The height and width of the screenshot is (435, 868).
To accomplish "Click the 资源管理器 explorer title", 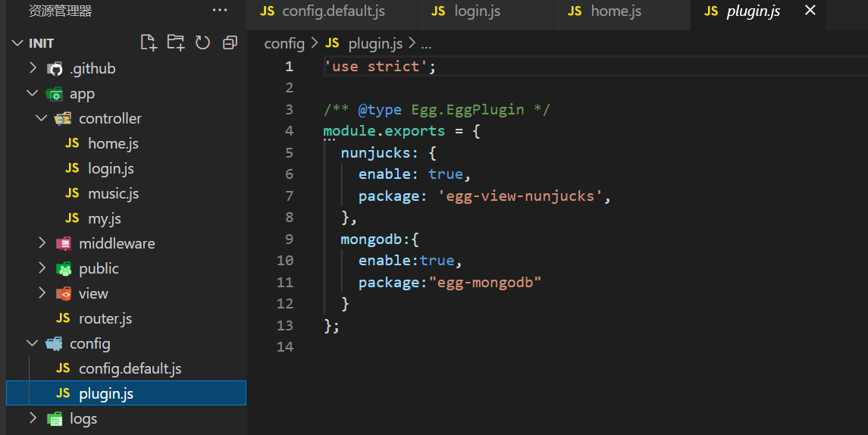I will [x=61, y=11].
